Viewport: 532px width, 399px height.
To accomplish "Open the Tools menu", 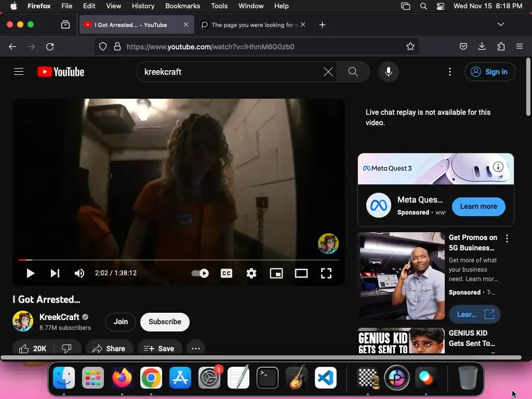I will tap(219, 6).
